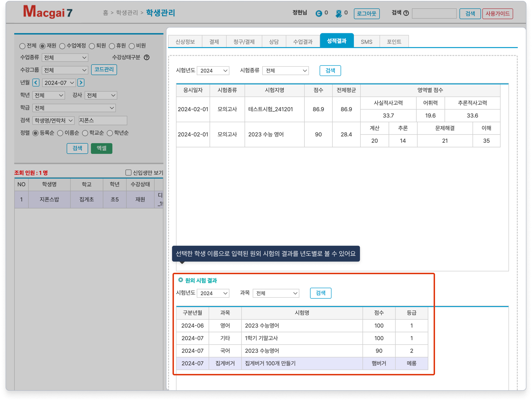Click the 전체평균 column header
The width and height of the screenshot is (532, 401).
tap(346, 90)
